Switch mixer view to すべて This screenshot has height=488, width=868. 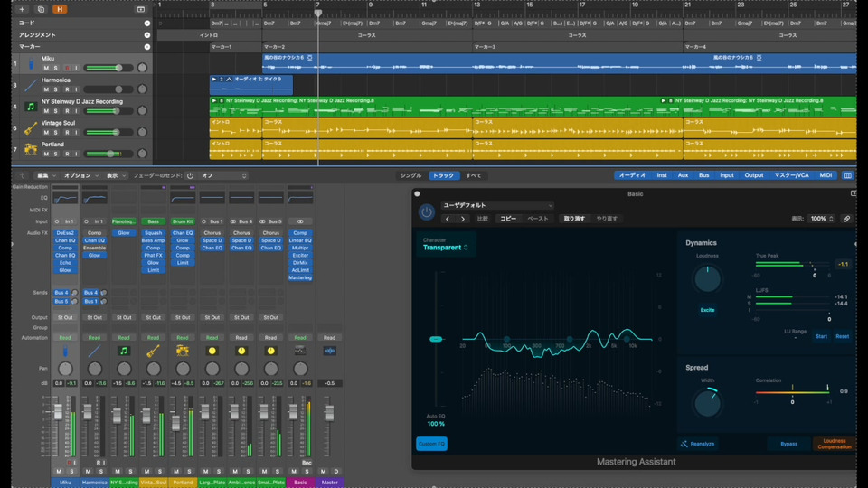point(473,175)
